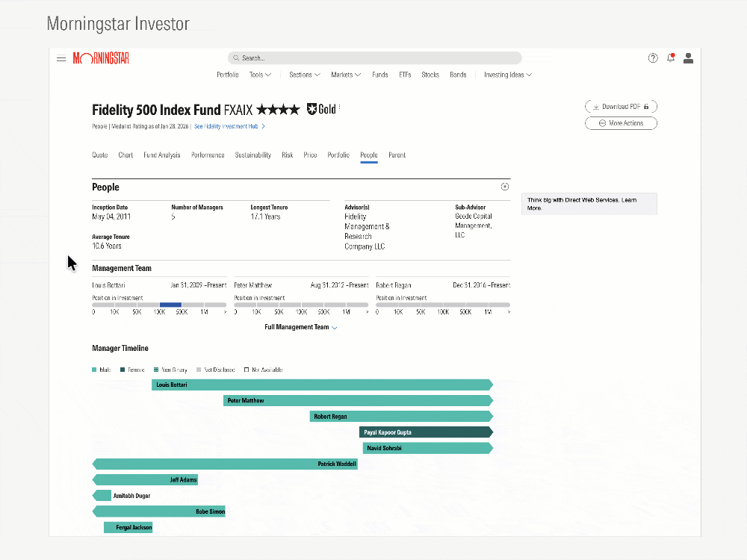Select Payal Kapoor Gupta timeline bar
Image resolution: width=747 pixels, height=560 pixels.
426,432
